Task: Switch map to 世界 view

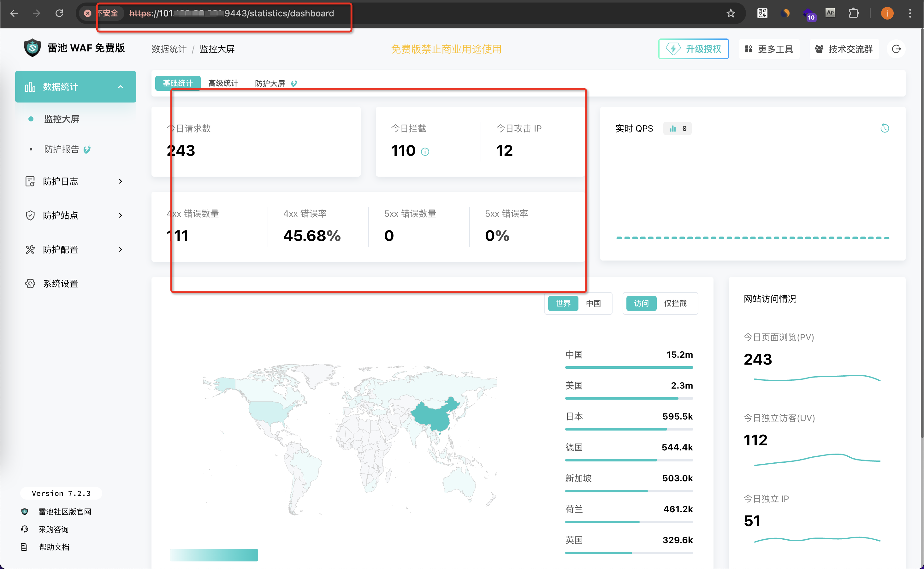Action: (x=563, y=303)
